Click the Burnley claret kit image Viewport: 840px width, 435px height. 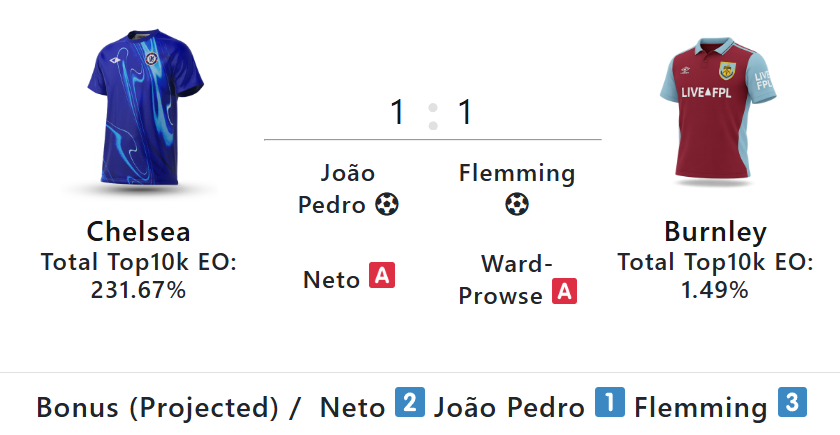coord(715,110)
